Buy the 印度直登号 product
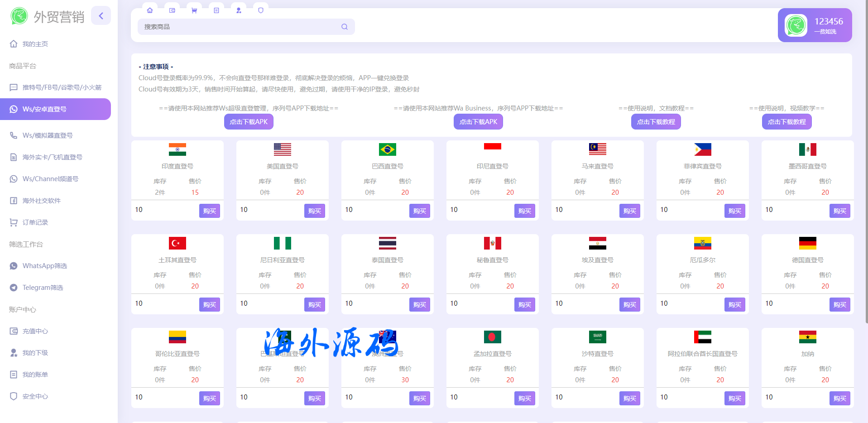The width and height of the screenshot is (868, 423). tap(209, 211)
